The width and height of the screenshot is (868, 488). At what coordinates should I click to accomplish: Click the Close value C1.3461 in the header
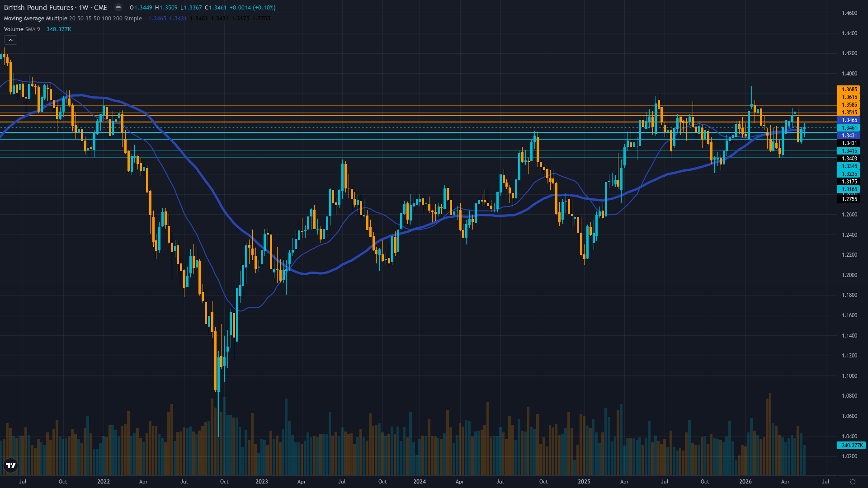pyautogui.click(x=215, y=8)
